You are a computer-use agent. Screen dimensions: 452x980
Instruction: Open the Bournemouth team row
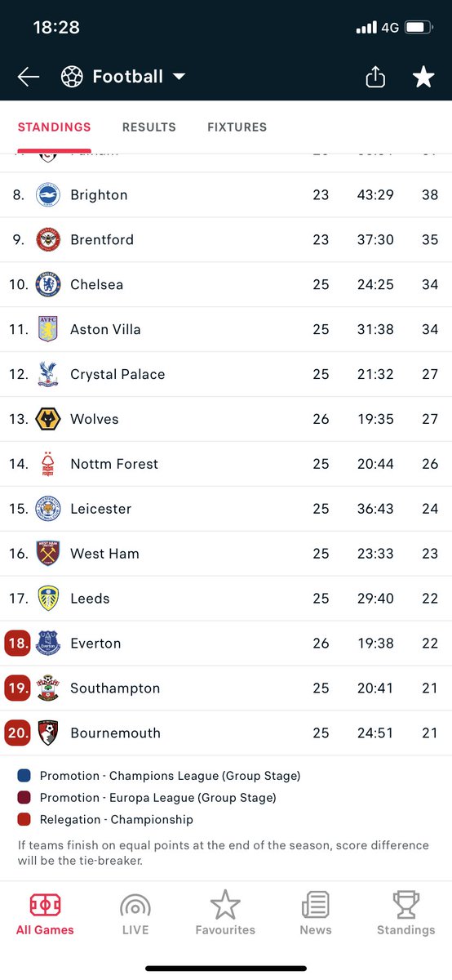click(226, 733)
